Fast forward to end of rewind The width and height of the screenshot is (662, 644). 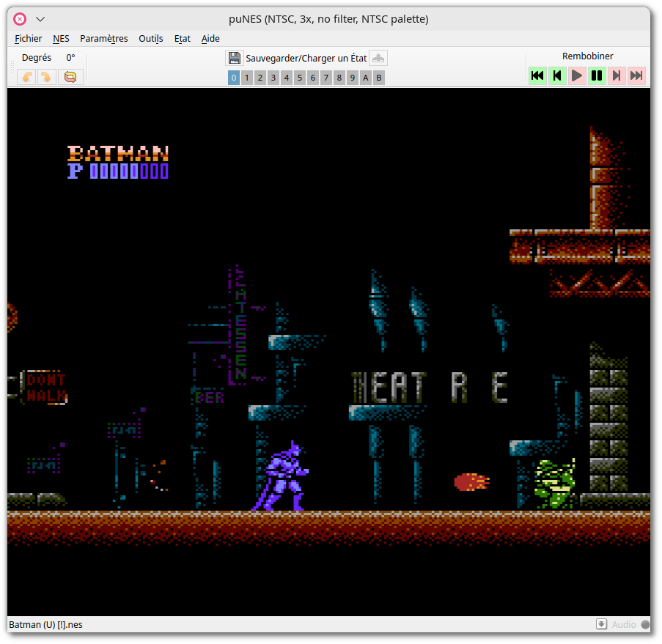pyautogui.click(x=636, y=76)
